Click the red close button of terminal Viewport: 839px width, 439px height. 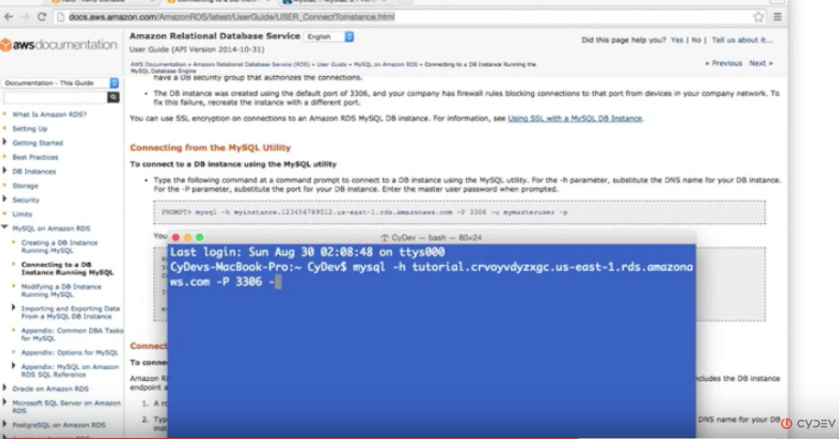point(176,237)
